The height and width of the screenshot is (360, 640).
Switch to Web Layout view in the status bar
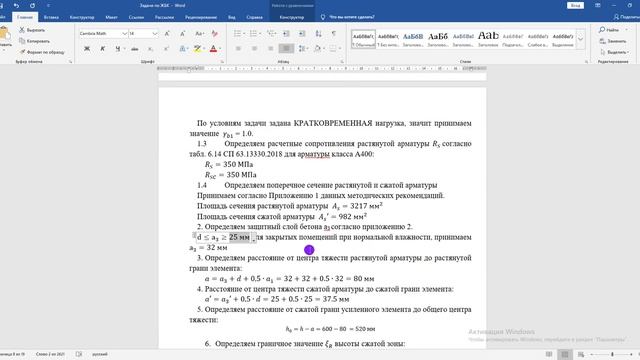click(581, 354)
